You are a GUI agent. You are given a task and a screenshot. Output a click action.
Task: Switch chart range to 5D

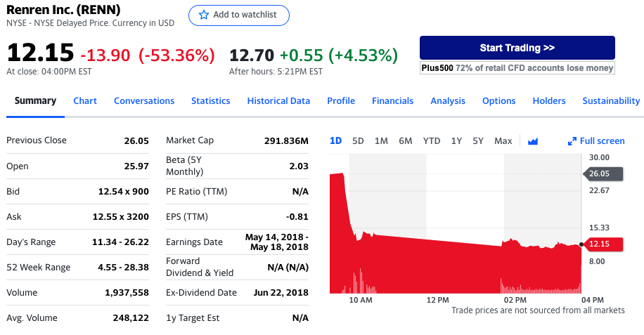point(358,140)
